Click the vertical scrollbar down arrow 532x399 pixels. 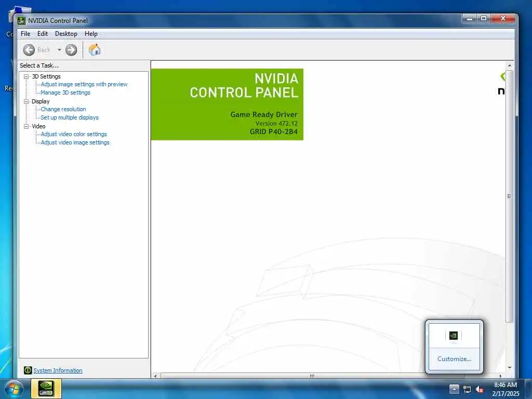[509, 367]
